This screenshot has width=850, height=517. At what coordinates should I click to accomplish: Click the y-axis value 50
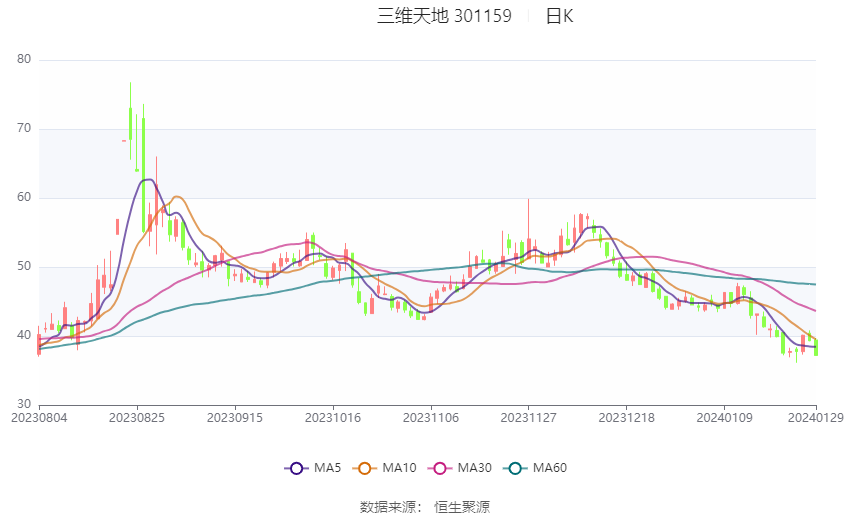[x=24, y=266]
